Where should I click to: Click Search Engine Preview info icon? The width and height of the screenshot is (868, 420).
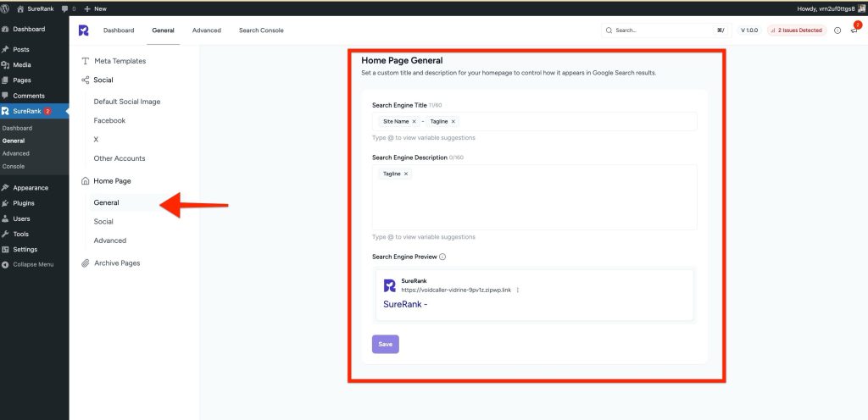[x=442, y=257]
